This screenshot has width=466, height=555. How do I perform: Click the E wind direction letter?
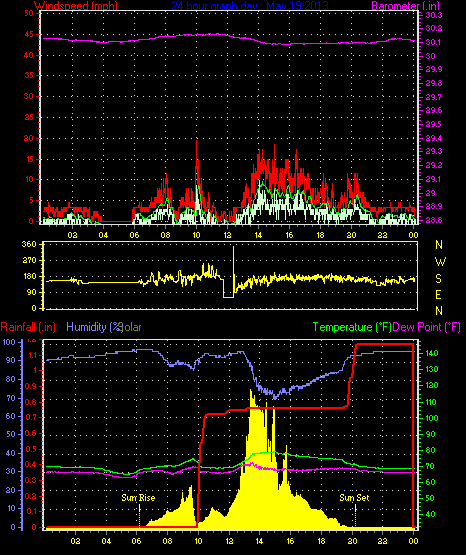click(x=438, y=294)
